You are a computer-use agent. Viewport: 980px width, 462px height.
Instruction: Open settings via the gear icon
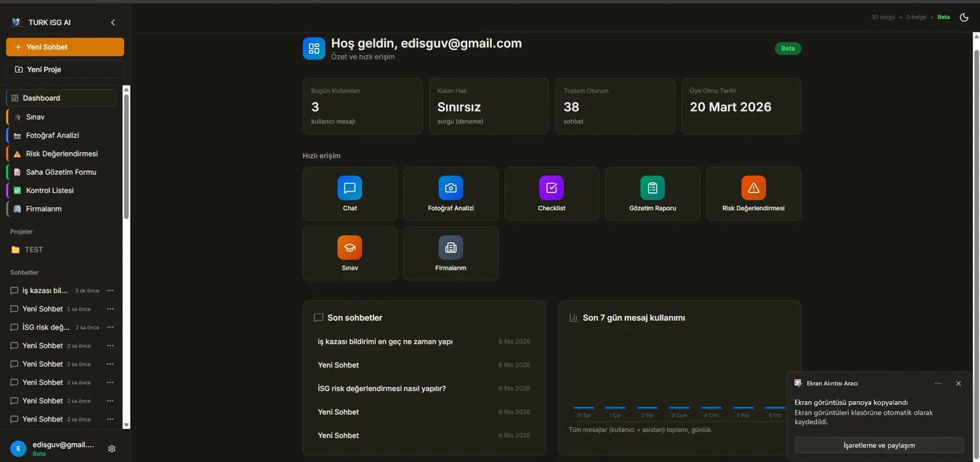click(111, 448)
